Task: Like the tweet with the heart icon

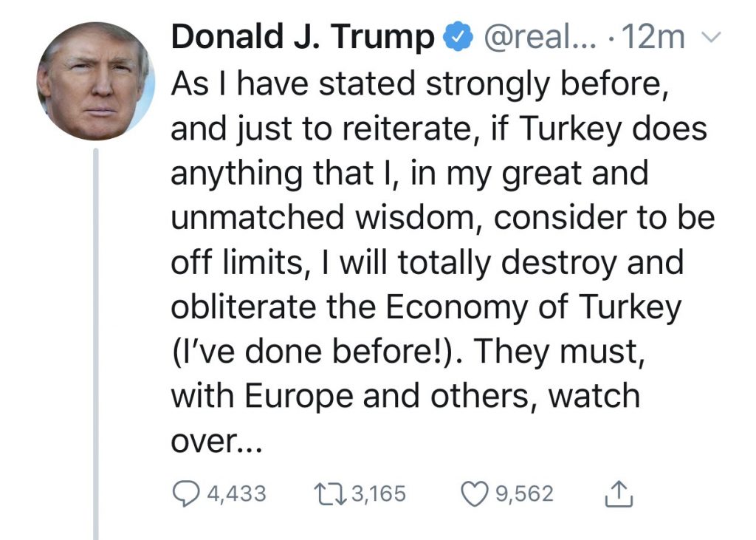Action: [475, 493]
